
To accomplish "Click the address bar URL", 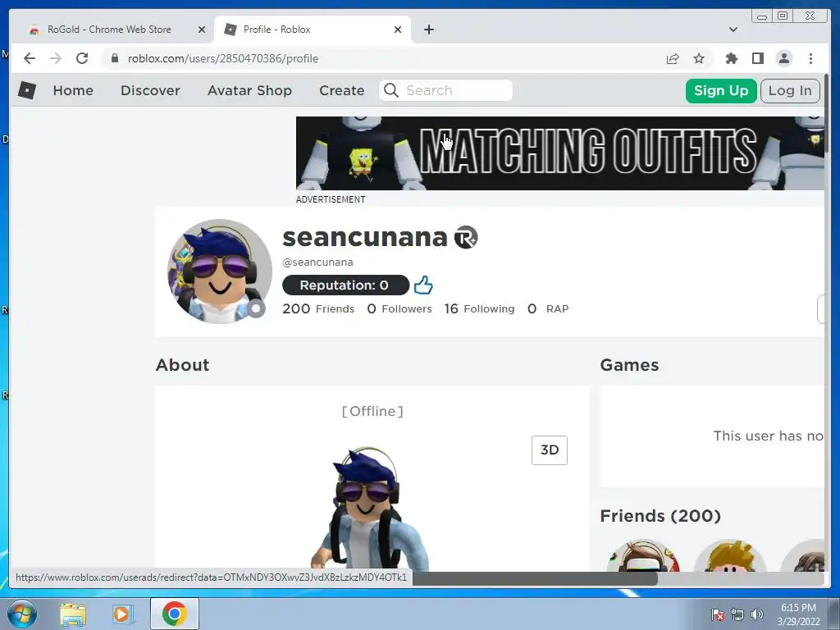I will click(223, 58).
